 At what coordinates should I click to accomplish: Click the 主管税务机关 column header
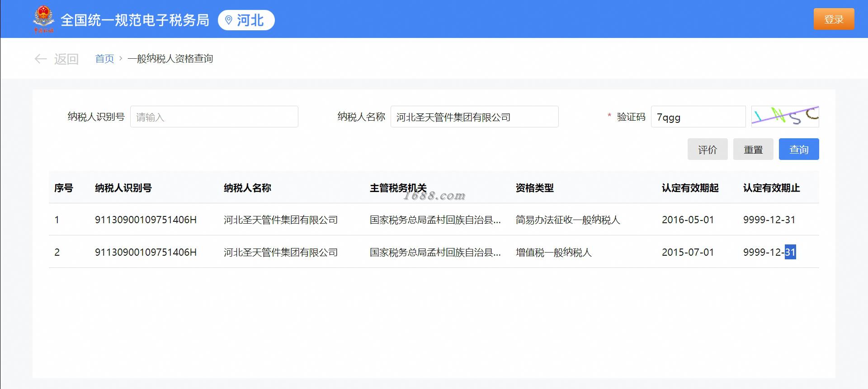click(398, 188)
